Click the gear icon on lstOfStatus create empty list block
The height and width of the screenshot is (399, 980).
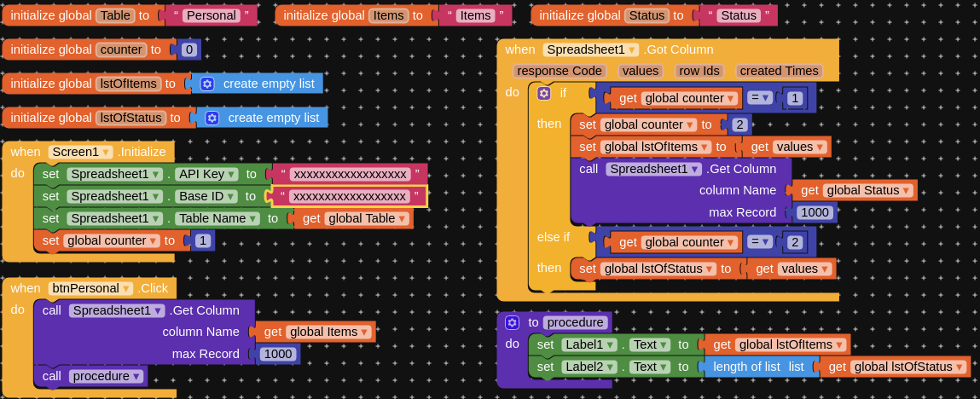pyautogui.click(x=212, y=118)
